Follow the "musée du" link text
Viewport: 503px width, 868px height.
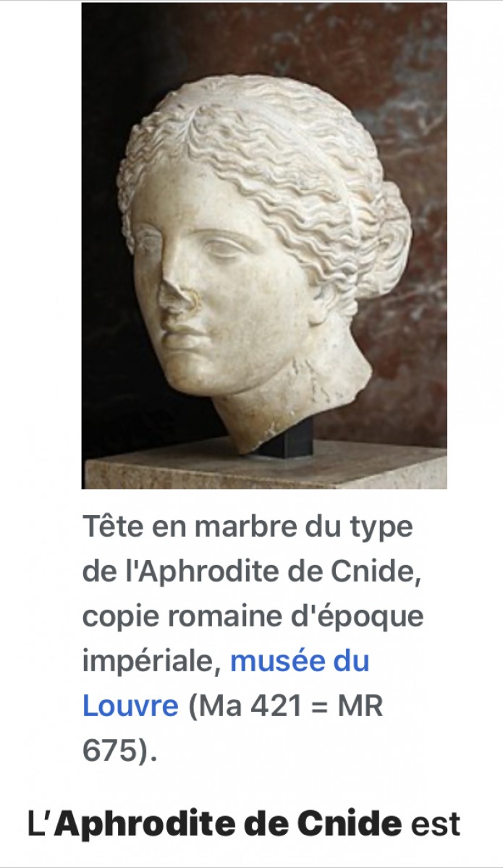click(300, 661)
